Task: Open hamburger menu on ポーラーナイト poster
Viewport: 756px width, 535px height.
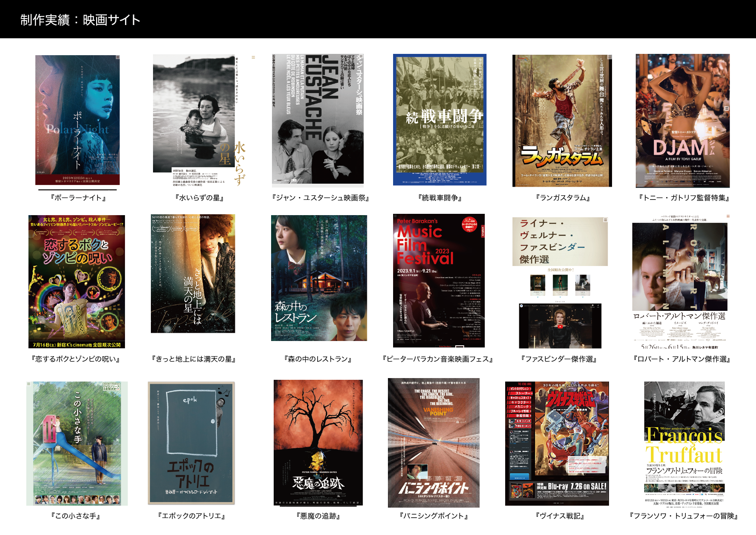Action: 117,57
